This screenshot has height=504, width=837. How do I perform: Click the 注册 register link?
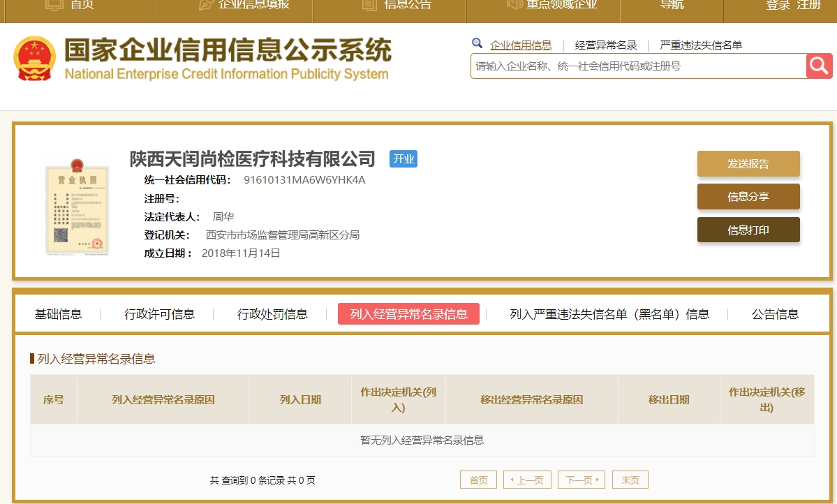tap(808, 5)
